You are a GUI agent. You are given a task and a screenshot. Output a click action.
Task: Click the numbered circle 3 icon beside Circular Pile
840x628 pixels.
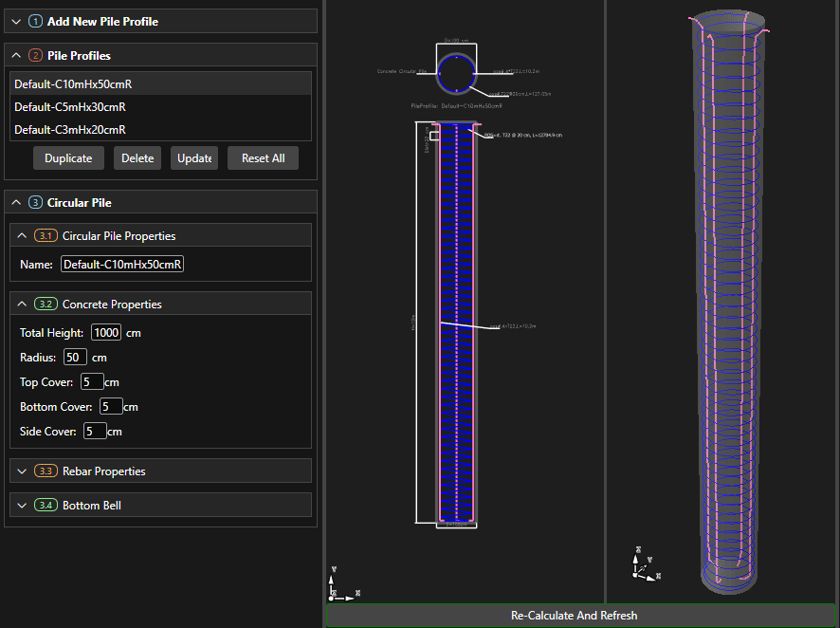35,203
